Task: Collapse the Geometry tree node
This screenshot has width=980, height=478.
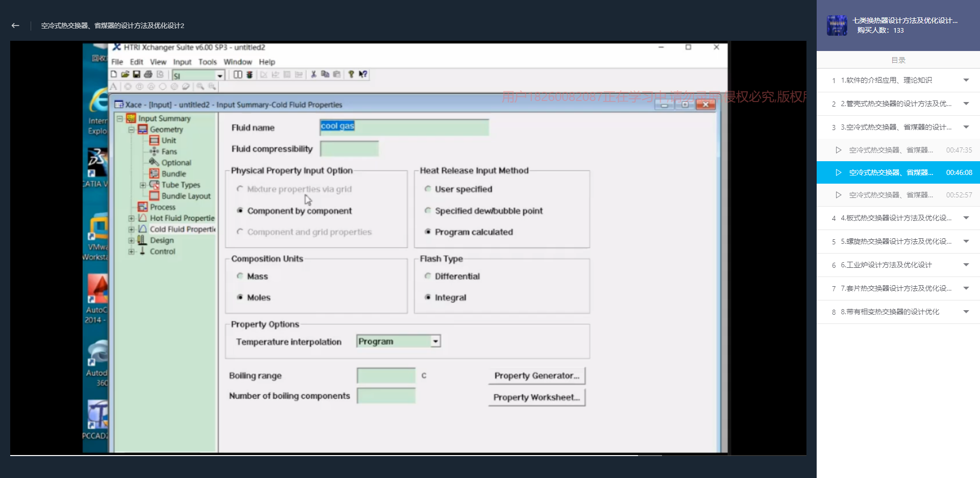Action: tap(131, 130)
